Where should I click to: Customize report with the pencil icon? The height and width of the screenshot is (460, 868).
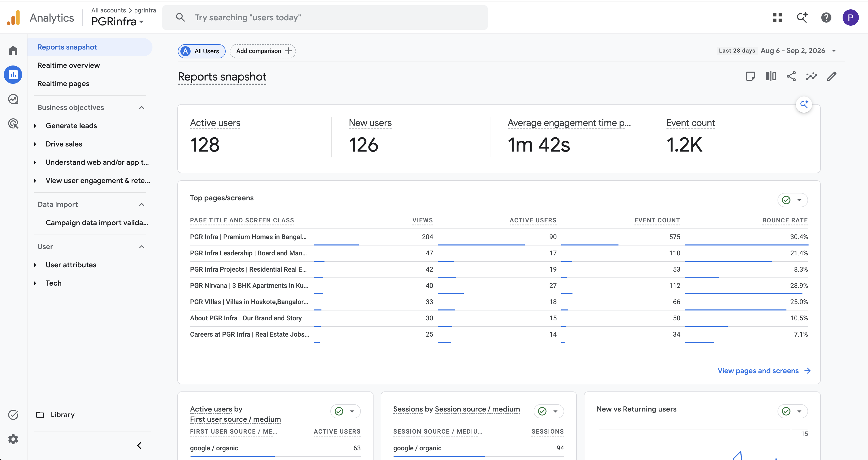(x=832, y=76)
